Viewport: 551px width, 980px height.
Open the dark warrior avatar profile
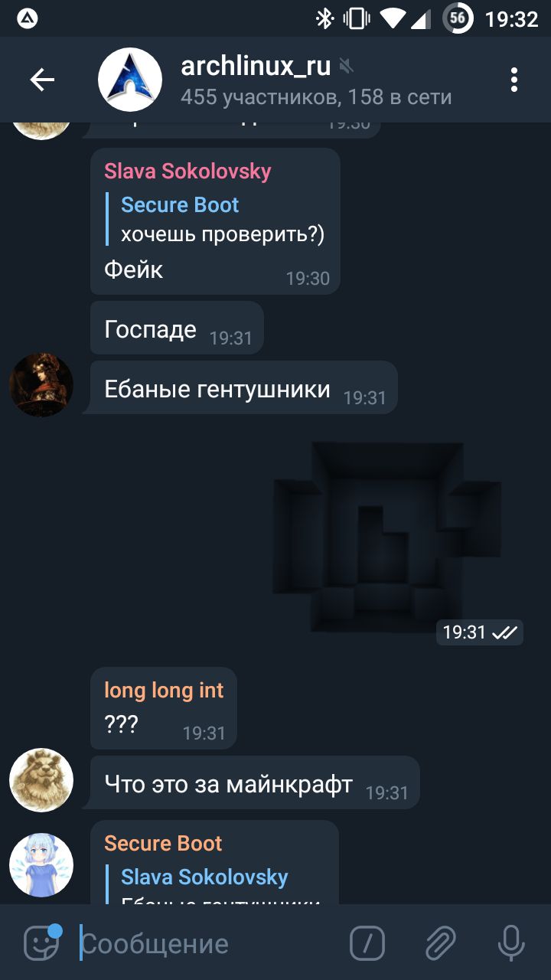[41, 385]
